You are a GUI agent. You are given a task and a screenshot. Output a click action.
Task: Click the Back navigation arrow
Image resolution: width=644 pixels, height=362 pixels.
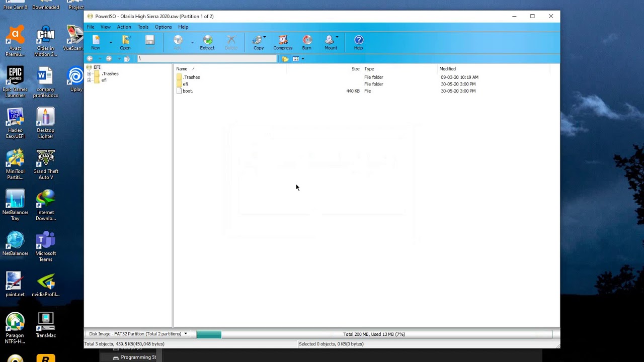coord(90,59)
